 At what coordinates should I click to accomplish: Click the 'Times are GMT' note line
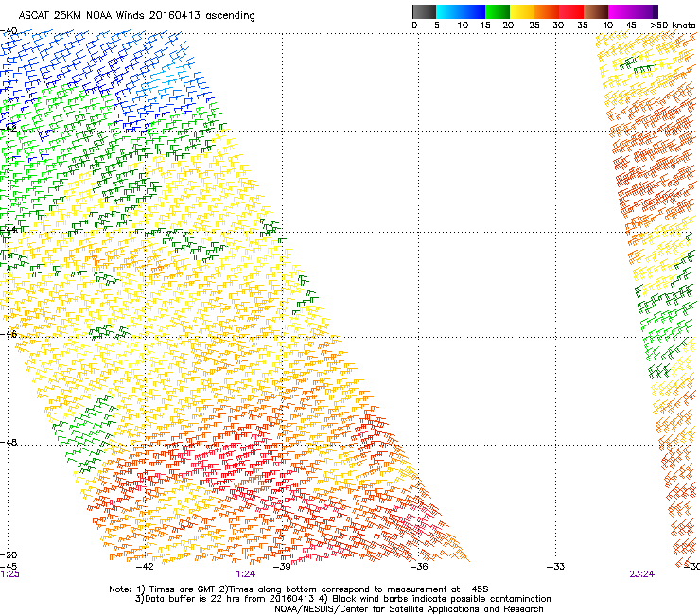pyautogui.click(x=299, y=589)
